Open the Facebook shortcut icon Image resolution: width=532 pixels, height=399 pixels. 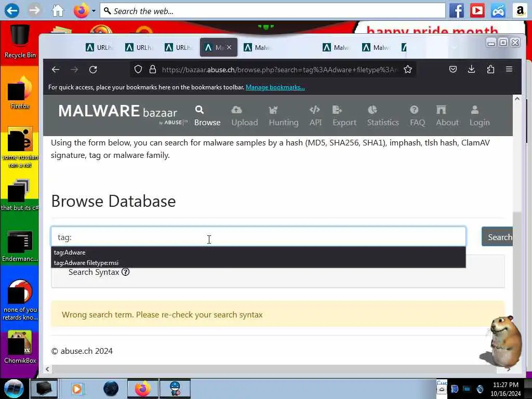(456, 10)
